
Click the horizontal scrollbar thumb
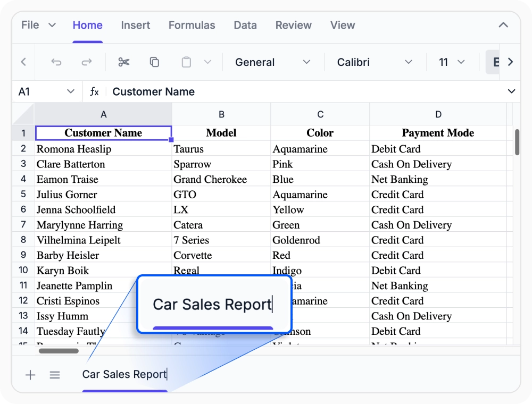coord(59,351)
